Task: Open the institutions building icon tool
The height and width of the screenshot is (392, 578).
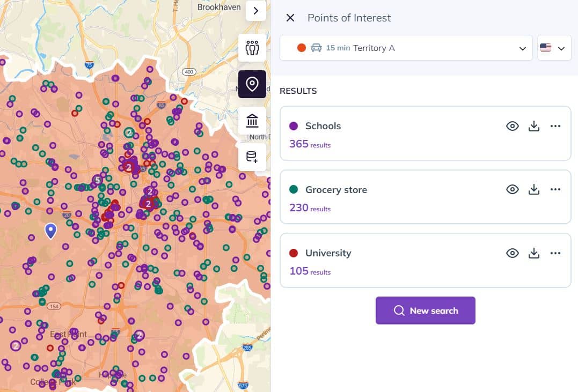Action: tap(252, 121)
